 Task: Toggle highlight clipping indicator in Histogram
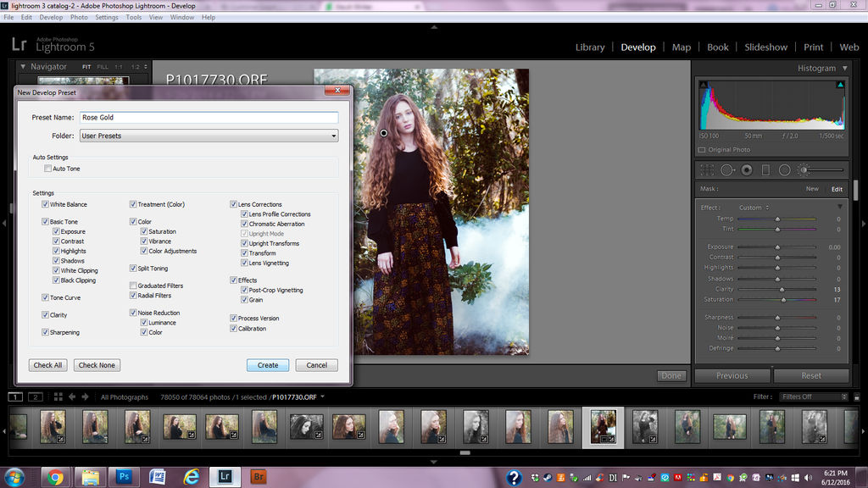[x=840, y=85]
